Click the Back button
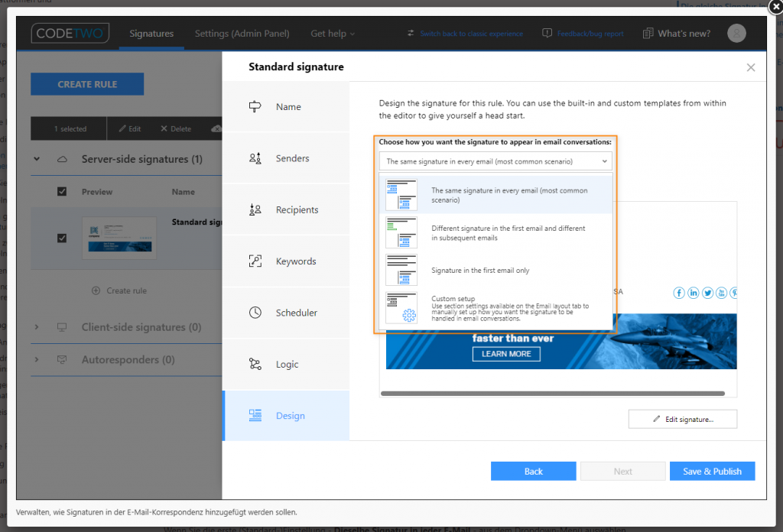 pos(533,471)
